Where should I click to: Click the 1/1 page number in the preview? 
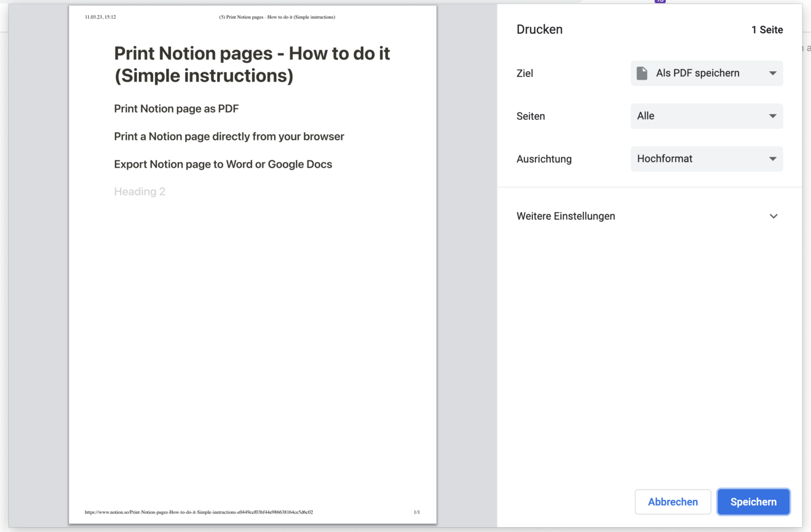pyautogui.click(x=417, y=512)
